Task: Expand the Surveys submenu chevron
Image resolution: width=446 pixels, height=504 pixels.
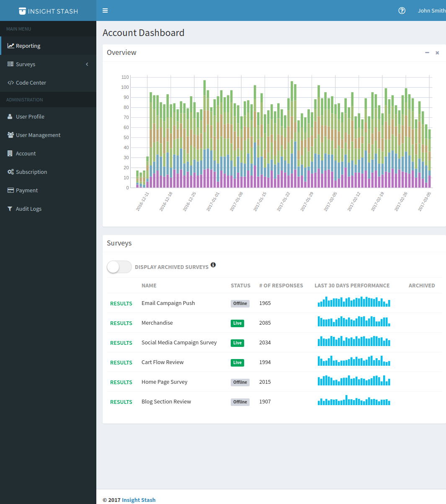Action: (87, 64)
